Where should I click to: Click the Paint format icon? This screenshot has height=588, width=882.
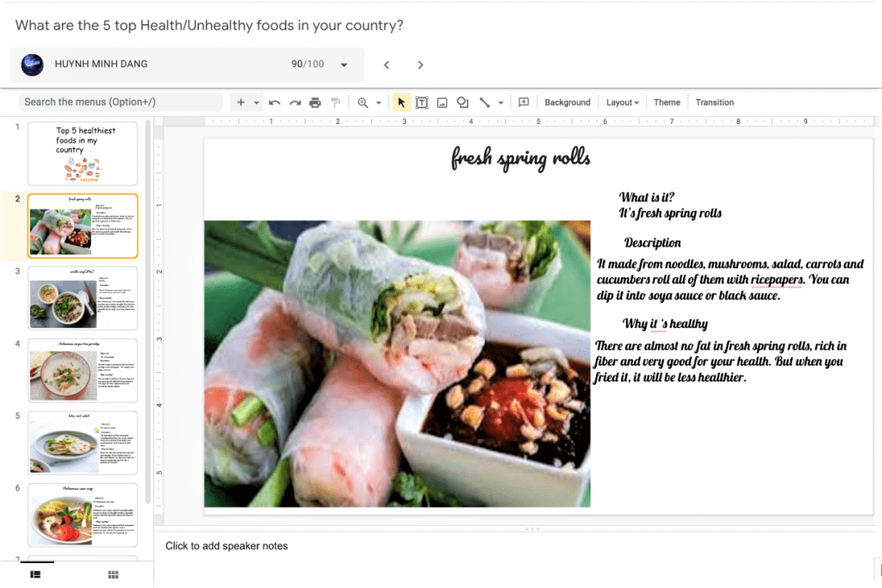point(336,102)
